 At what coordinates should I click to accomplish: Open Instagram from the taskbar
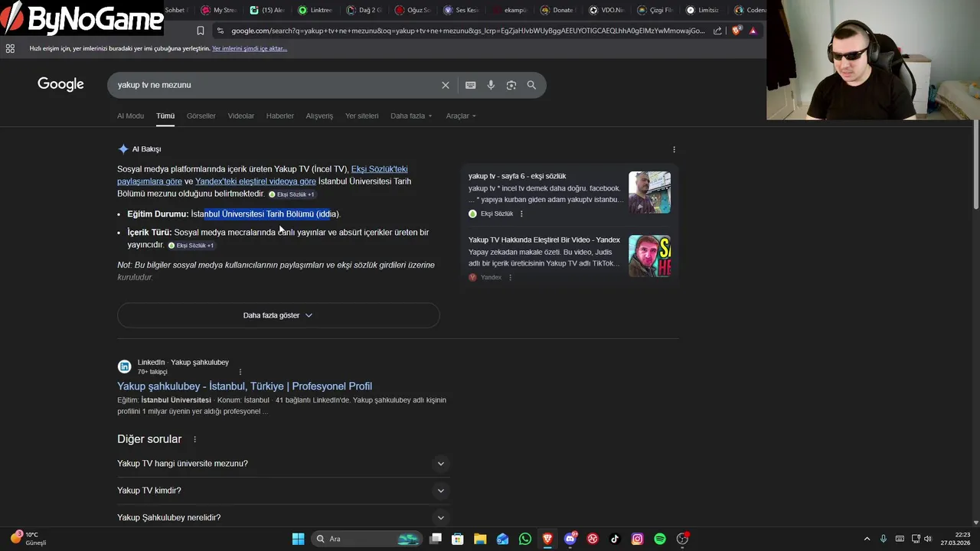(x=637, y=539)
